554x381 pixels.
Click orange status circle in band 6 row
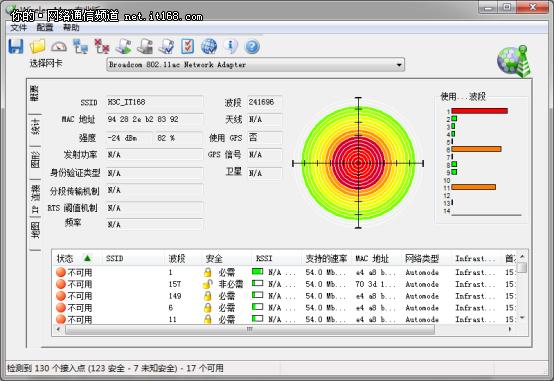[x=61, y=307]
